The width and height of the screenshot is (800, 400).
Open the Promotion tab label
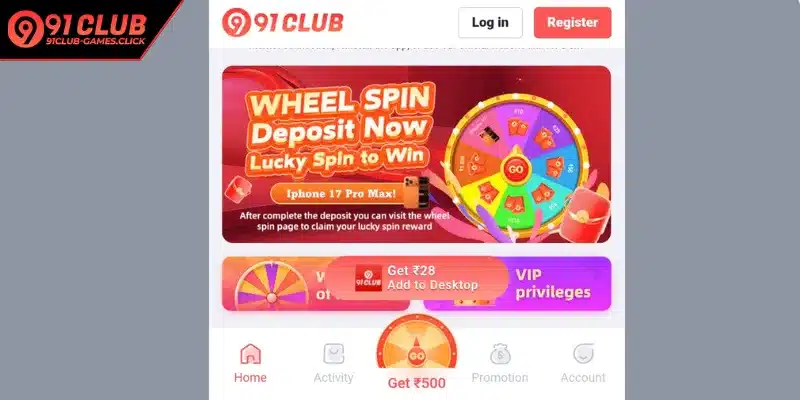pos(500,378)
